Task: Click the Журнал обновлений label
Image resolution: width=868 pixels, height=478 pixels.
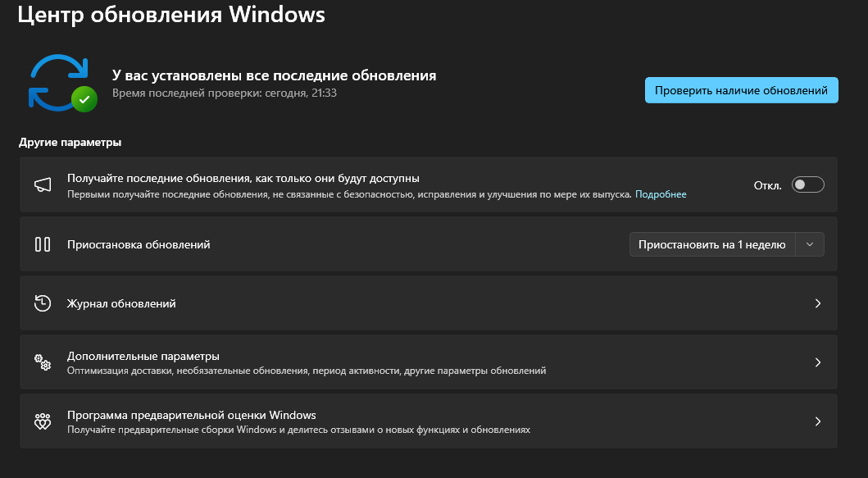Action: pos(121,303)
